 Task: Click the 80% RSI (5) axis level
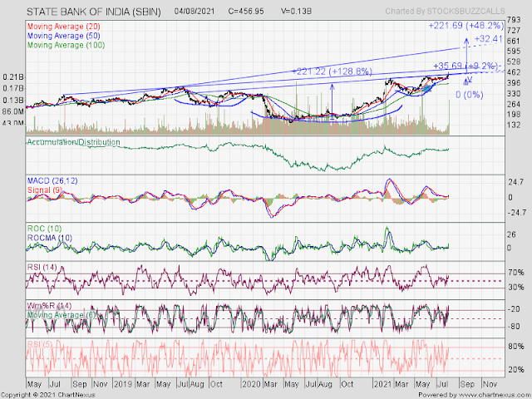516,347
